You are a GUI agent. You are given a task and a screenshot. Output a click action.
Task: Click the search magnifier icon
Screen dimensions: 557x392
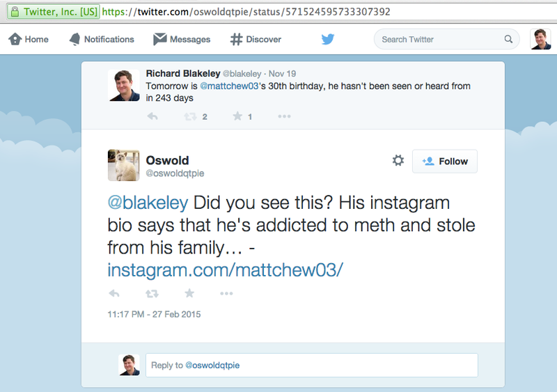pos(508,39)
